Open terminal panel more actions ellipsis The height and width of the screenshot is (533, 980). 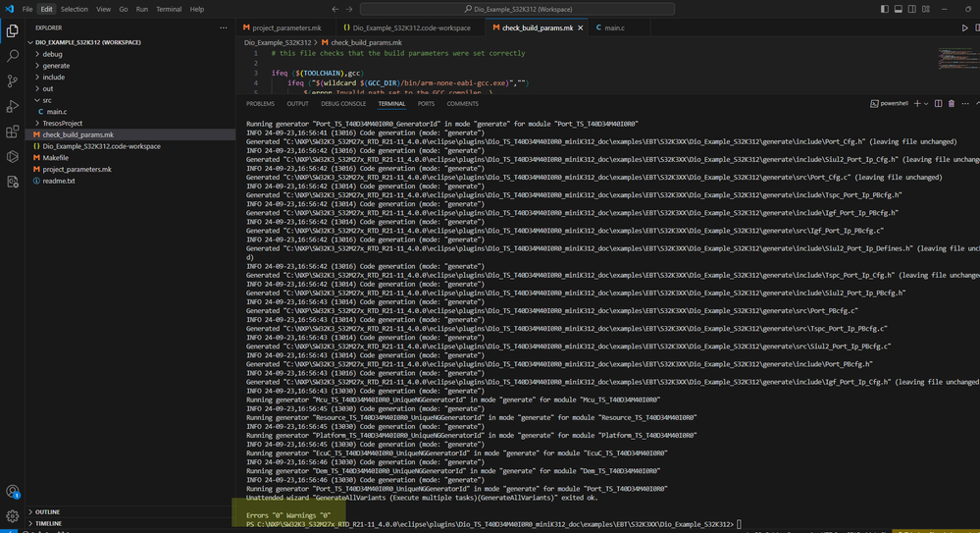[965, 103]
